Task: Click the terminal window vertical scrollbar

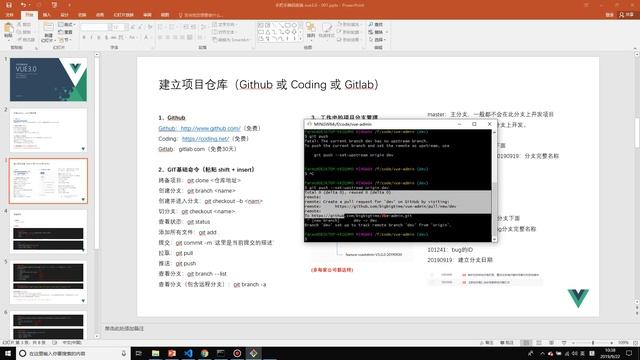Action: click(494, 186)
